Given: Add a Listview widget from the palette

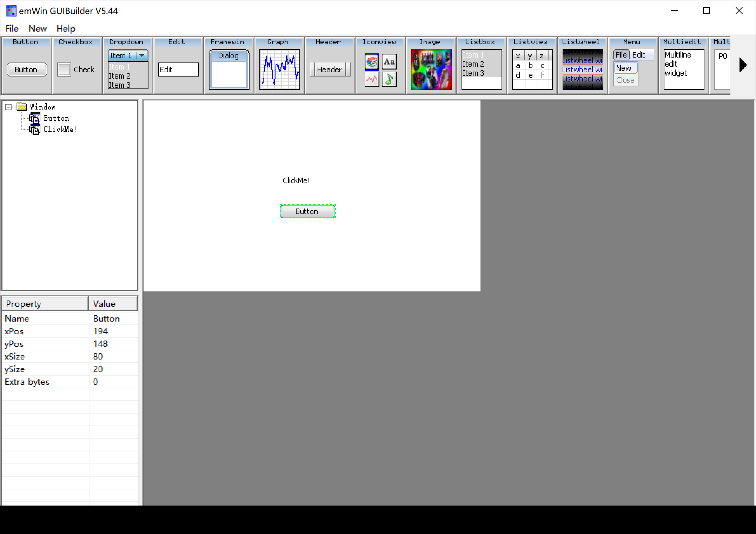Looking at the screenshot, I should tap(532, 69).
